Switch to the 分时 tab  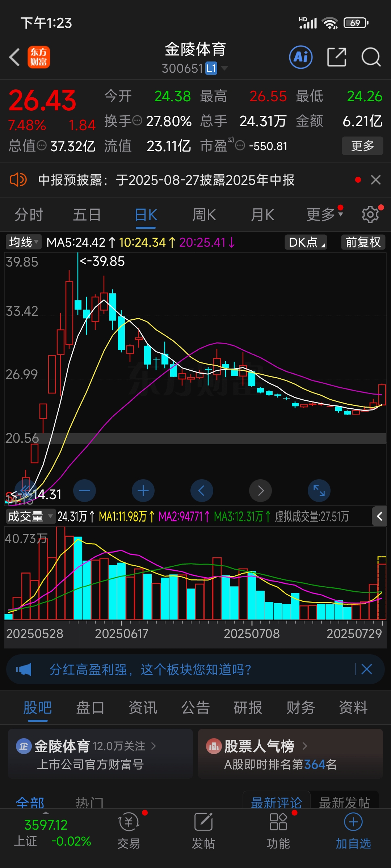pos(29,214)
